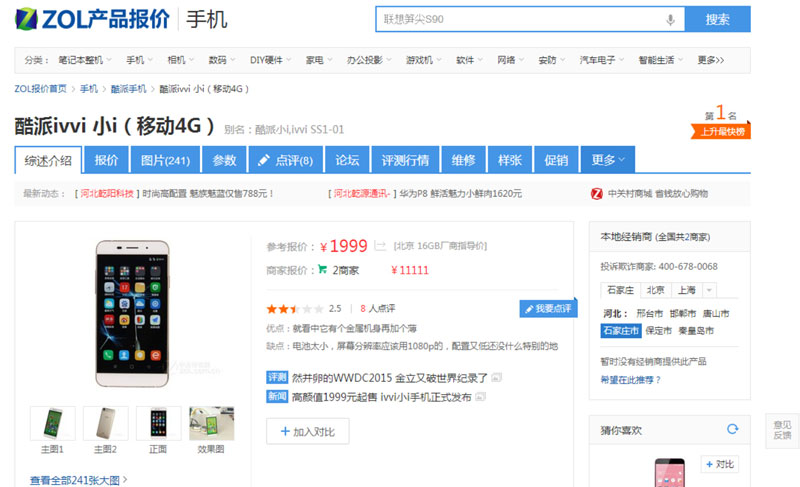Viewport: 800px width, 487px height.
Task: Click the red Z 中关村商城 icon
Action: pos(596,193)
